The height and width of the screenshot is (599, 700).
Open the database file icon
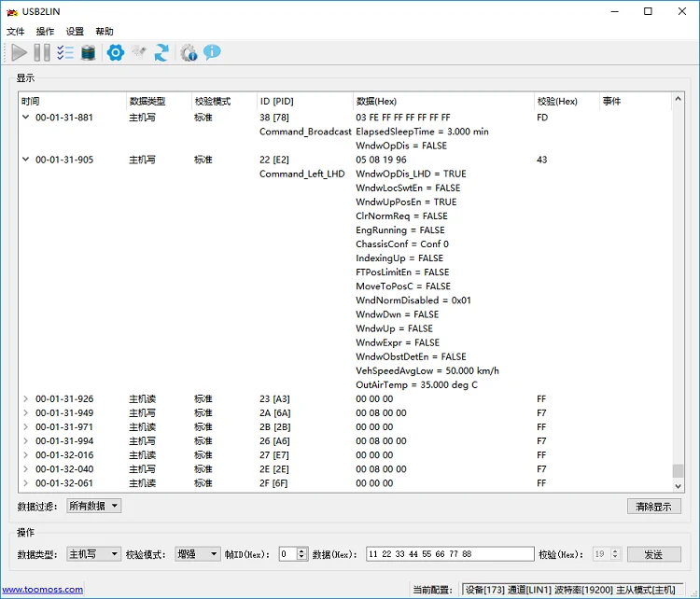(x=89, y=52)
